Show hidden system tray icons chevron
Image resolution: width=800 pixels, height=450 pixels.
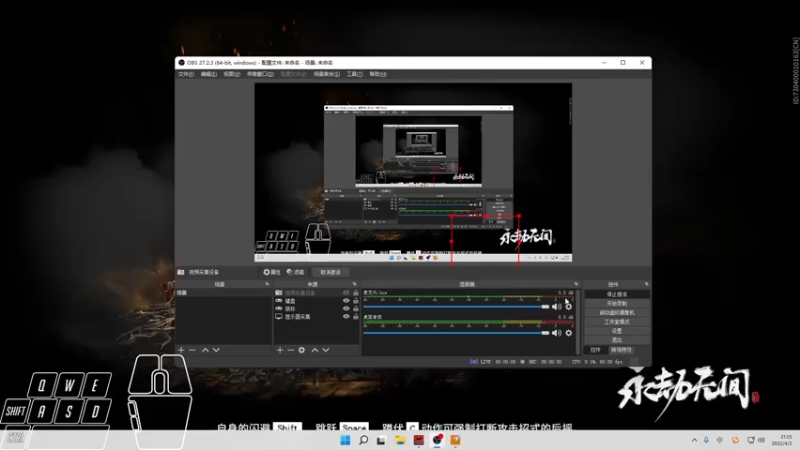pos(694,440)
